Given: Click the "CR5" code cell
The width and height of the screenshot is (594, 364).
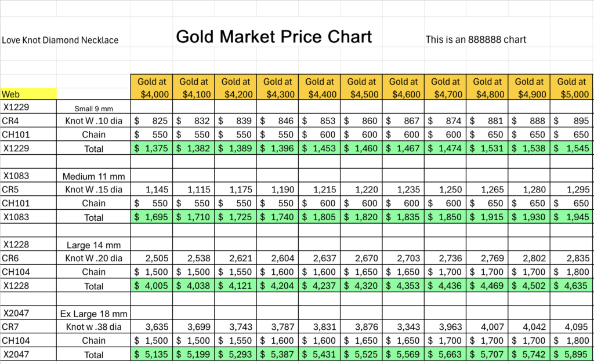Looking at the screenshot, I should click(28, 190).
